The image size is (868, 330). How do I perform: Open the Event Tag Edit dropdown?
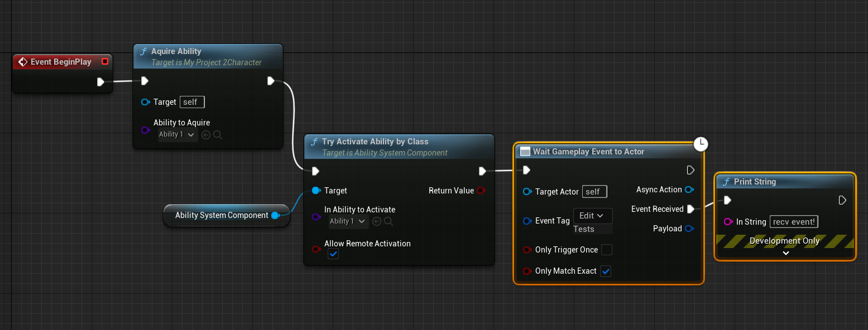click(x=592, y=216)
